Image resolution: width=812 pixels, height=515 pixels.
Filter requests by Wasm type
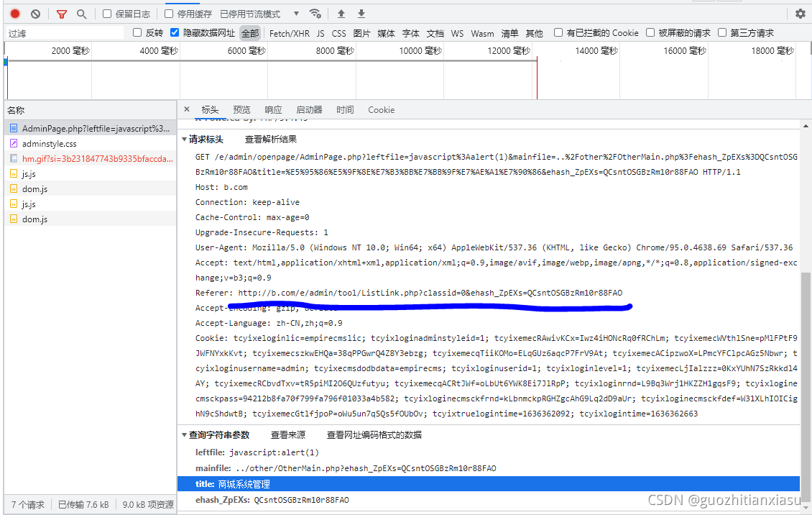click(482, 33)
